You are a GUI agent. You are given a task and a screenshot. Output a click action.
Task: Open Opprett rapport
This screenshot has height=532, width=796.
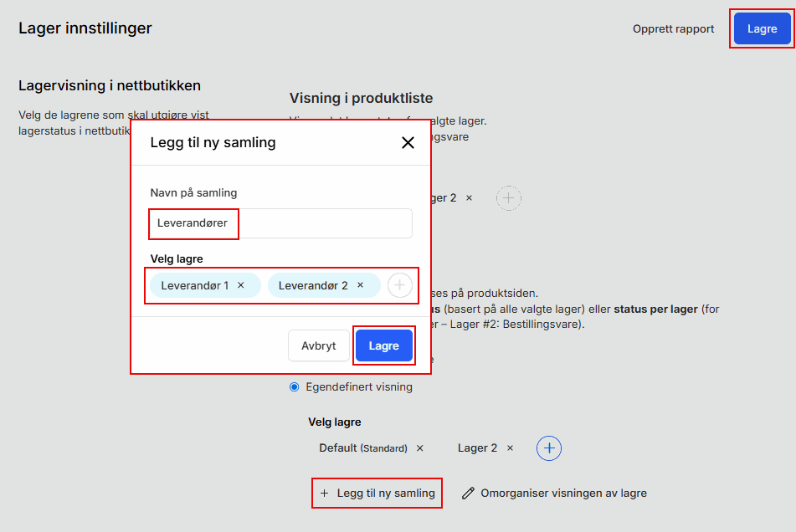[x=673, y=28]
